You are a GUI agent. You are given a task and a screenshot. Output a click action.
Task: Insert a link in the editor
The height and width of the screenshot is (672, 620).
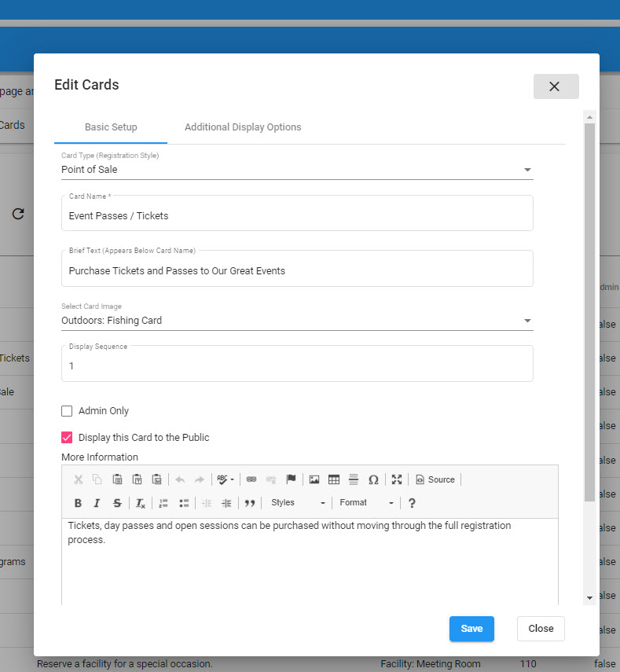(251, 479)
